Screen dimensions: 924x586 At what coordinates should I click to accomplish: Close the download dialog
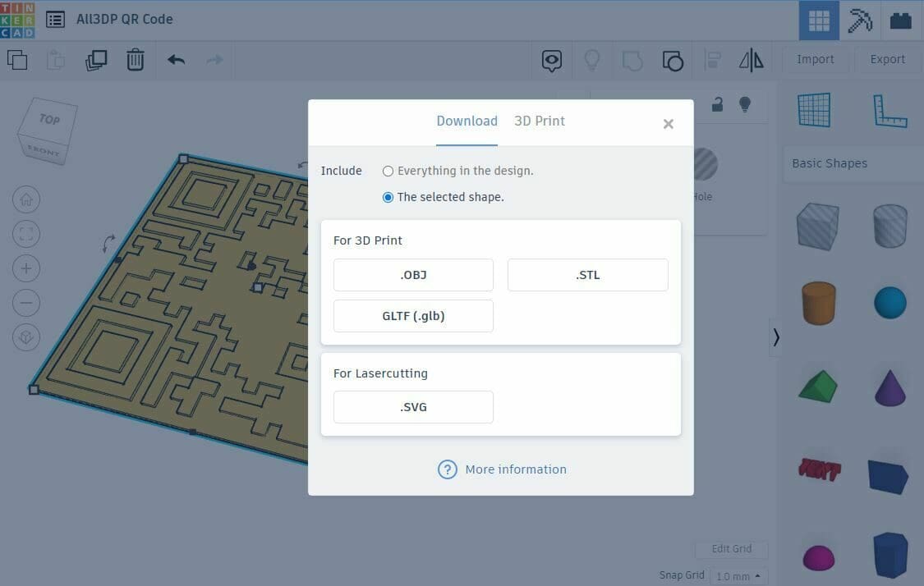click(x=669, y=124)
